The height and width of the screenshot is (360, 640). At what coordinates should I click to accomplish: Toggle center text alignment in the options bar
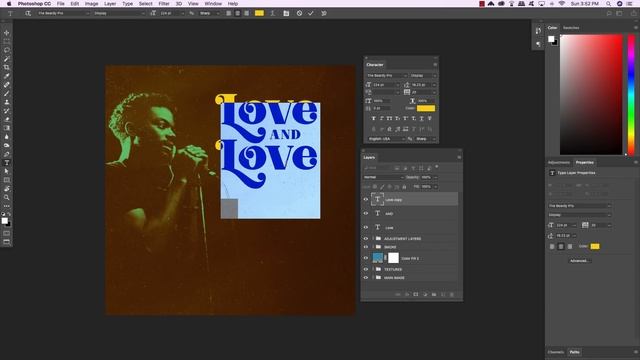(x=238, y=13)
